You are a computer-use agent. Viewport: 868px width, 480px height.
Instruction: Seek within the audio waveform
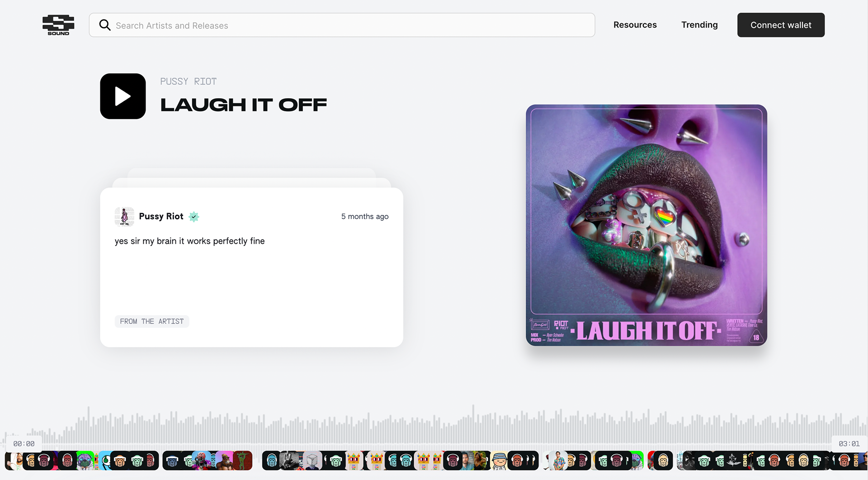click(434, 425)
